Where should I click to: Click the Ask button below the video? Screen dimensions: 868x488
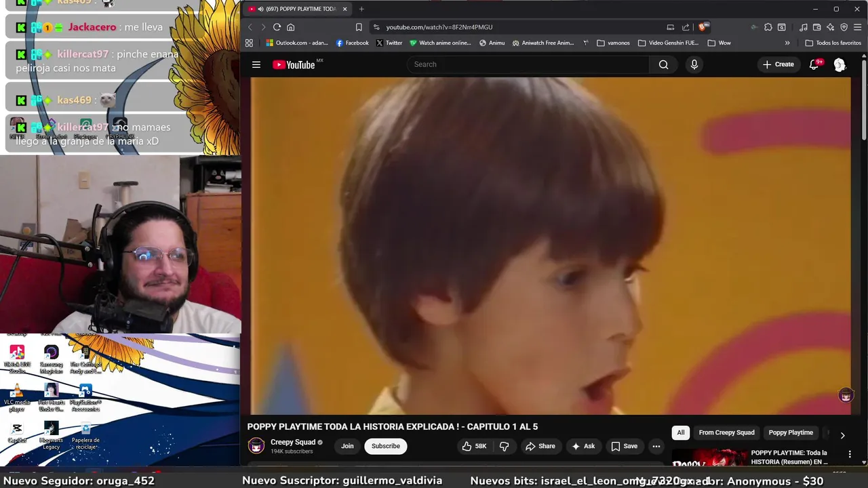tap(583, 446)
